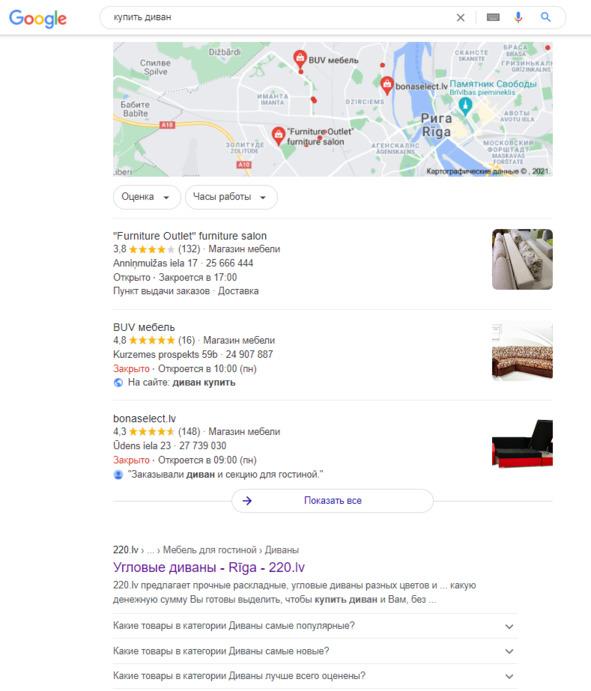Clear the search box with X icon

tap(461, 18)
